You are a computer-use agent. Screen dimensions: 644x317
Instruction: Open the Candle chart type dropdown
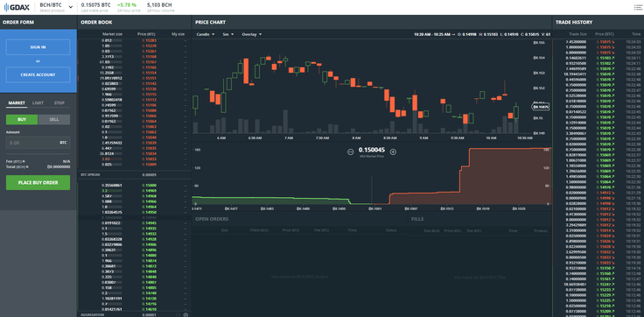[206, 34]
